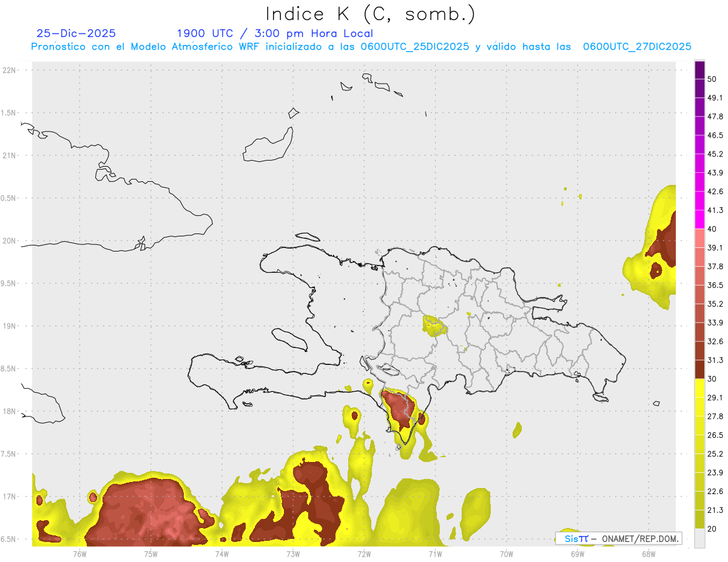
Task: Click the "22N" latitude label
Action: tap(10, 70)
